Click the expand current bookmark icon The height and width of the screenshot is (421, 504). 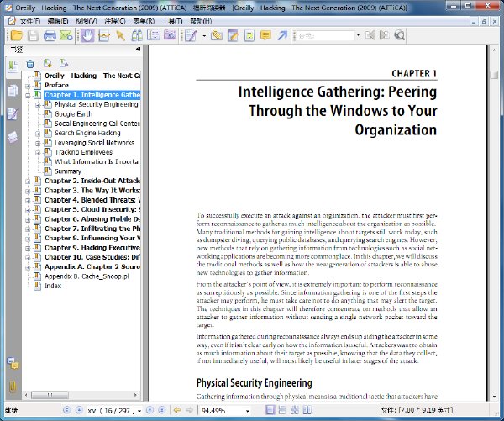[x=64, y=63]
